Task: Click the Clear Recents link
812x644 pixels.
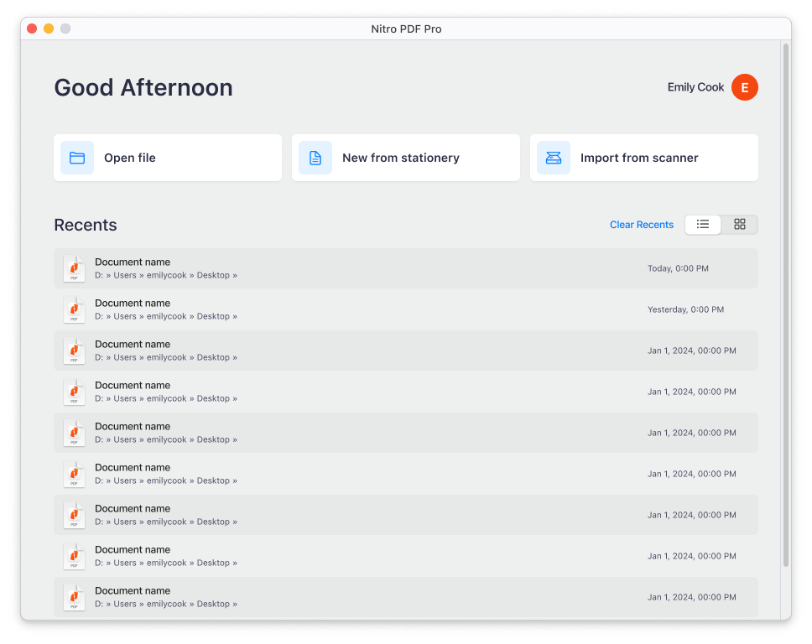Action: click(x=641, y=224)
